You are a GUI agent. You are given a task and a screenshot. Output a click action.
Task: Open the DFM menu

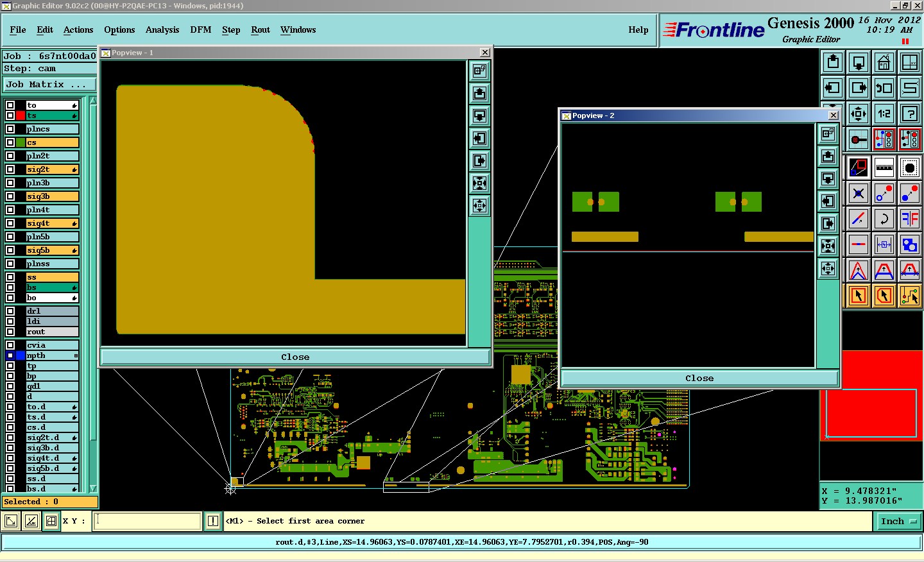pyautogui.click(x=201, y=30)
